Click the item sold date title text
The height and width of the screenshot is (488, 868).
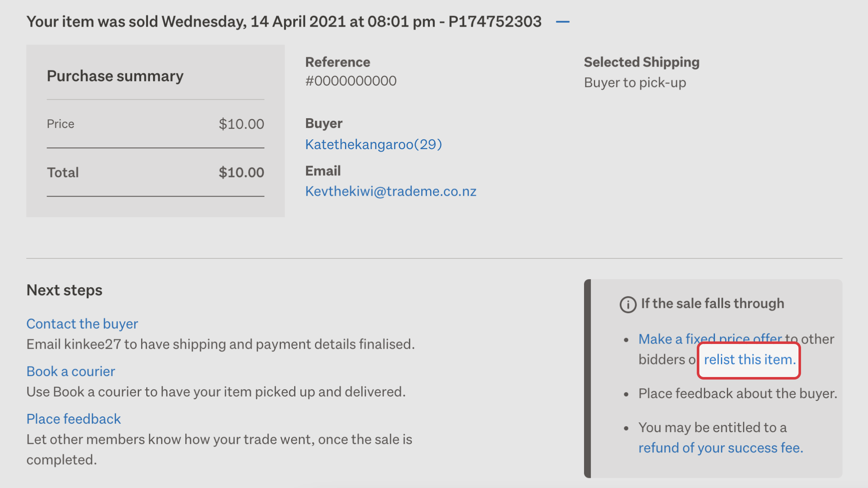(x=284, y=22)
